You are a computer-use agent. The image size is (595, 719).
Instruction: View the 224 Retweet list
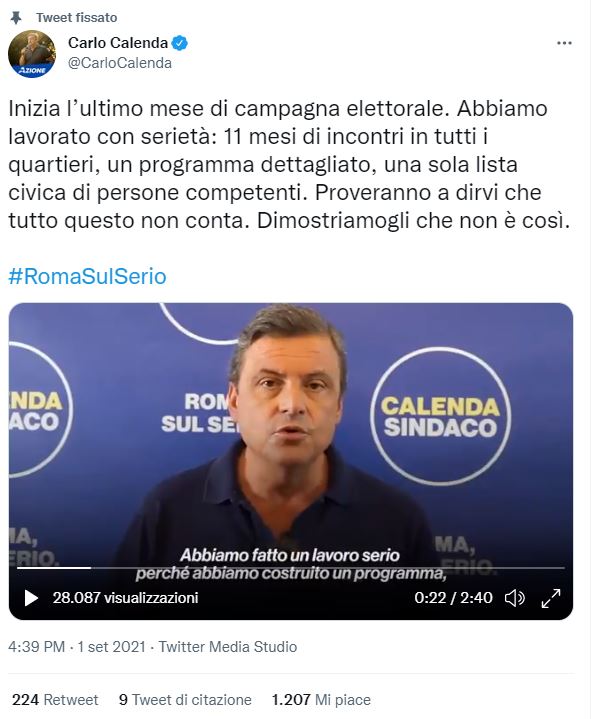pyautogui.click(x=55, y=700)
